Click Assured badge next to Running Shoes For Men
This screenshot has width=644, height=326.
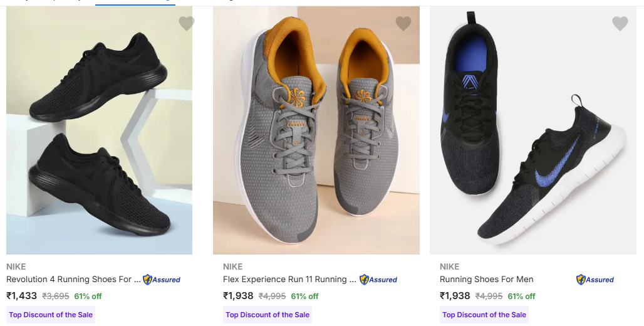(x=595, y=280)
